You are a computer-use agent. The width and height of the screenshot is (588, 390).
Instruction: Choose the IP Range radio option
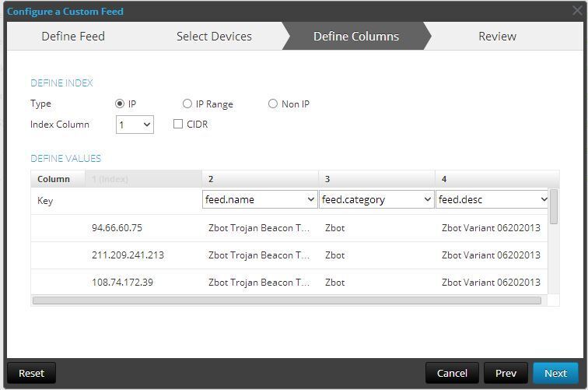(x=187, y=104)
